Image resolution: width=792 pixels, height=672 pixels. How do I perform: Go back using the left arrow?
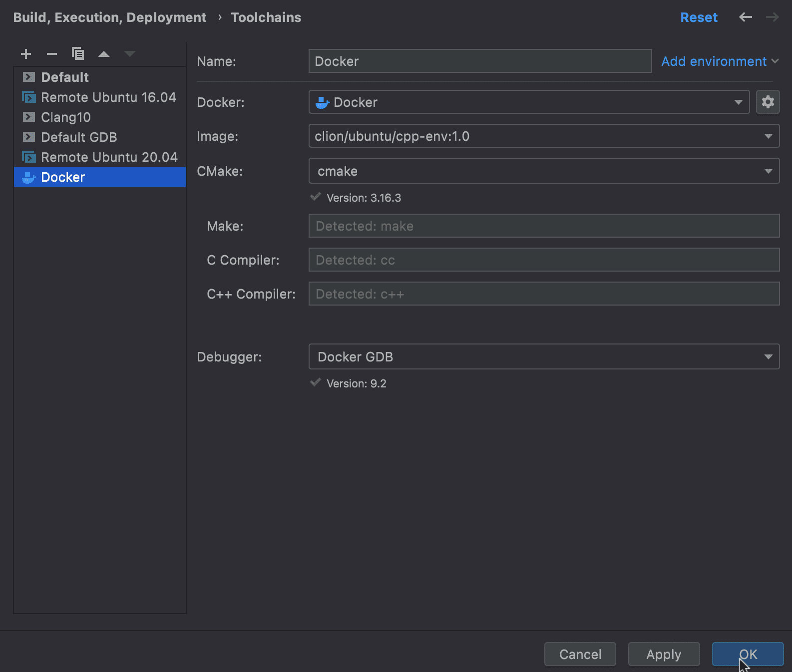746,17
